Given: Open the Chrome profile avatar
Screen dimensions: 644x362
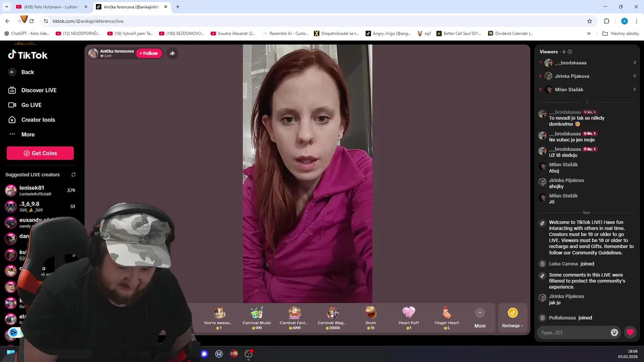Looking at the screenshot, I should tap(624, 21).
